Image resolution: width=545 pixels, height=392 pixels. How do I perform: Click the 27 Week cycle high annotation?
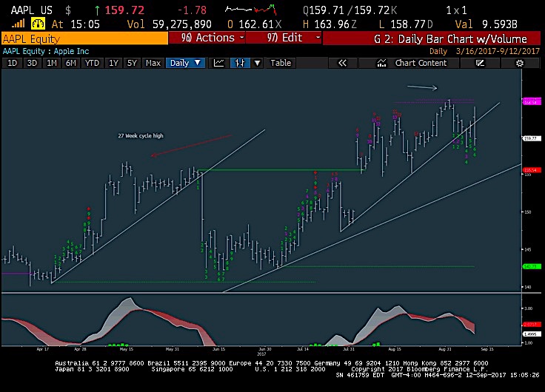click(x=141, y=136)
